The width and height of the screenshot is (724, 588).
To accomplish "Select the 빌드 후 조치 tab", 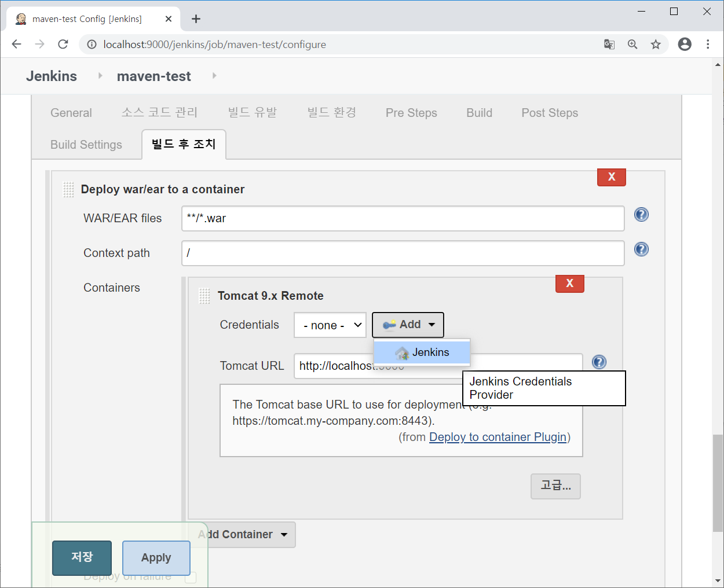I will [184, 144].
